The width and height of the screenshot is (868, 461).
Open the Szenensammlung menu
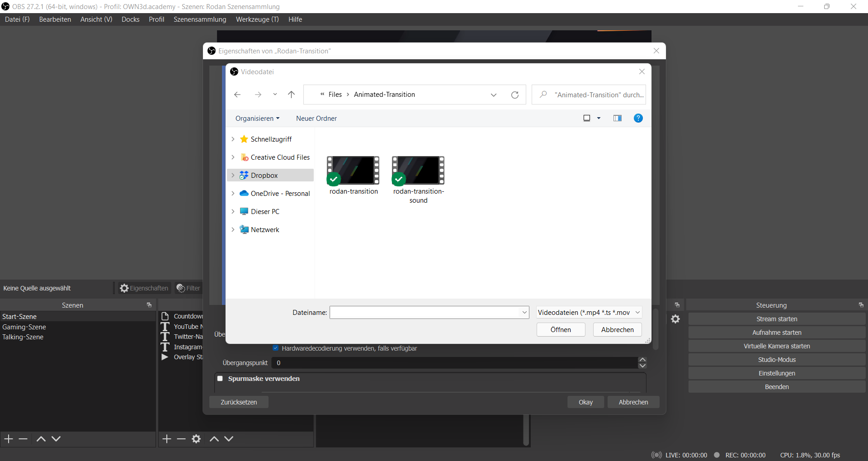200,19
